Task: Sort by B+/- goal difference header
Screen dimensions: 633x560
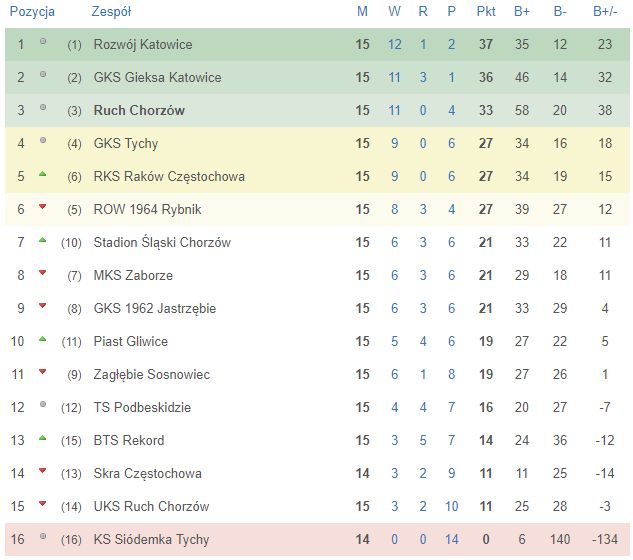Action: 605,12
